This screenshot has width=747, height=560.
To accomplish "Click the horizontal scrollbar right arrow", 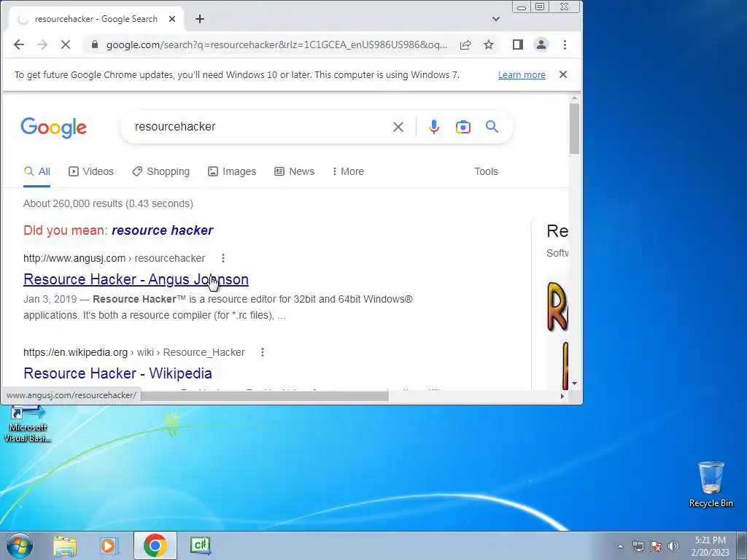I will (x=562, y=396).
